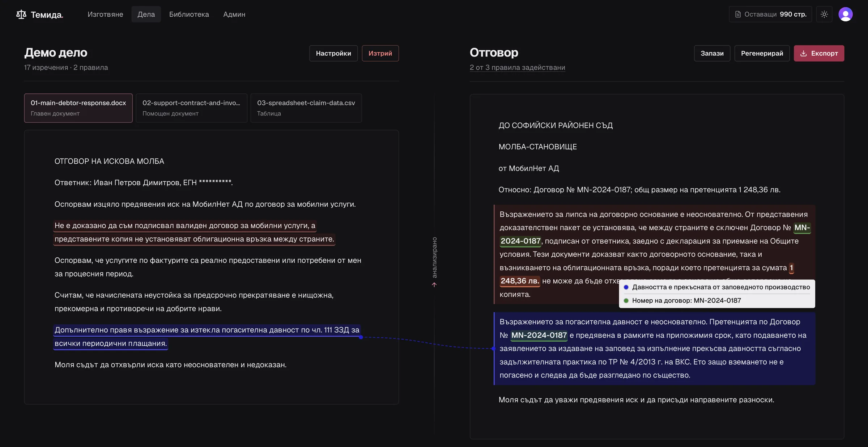Open the 03-spreadsheet-claim-data.csv table tab
Viewport: 868px width, 447px height.
click(x=306, y=108)
